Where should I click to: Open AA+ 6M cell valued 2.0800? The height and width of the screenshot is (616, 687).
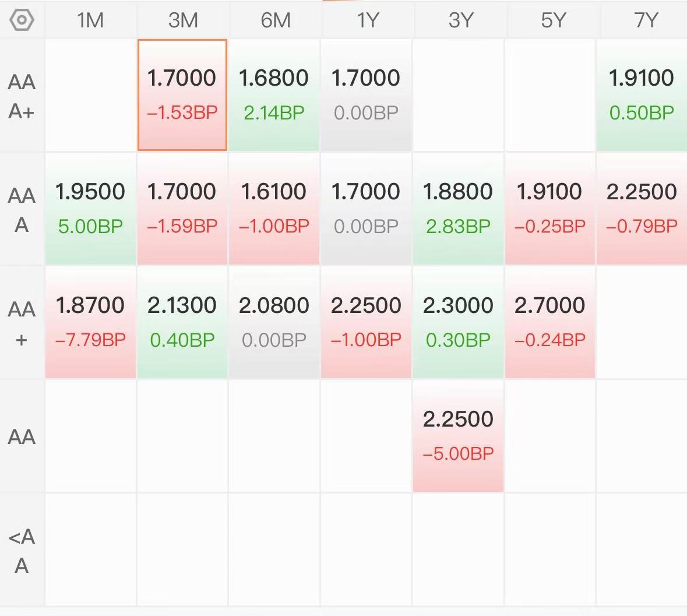(274, 322)
